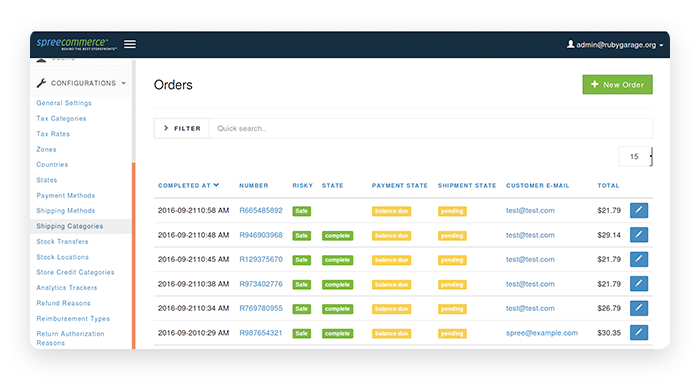Open Stock Transfers
This screenshot has height=379, width=700.
point(62,242)
